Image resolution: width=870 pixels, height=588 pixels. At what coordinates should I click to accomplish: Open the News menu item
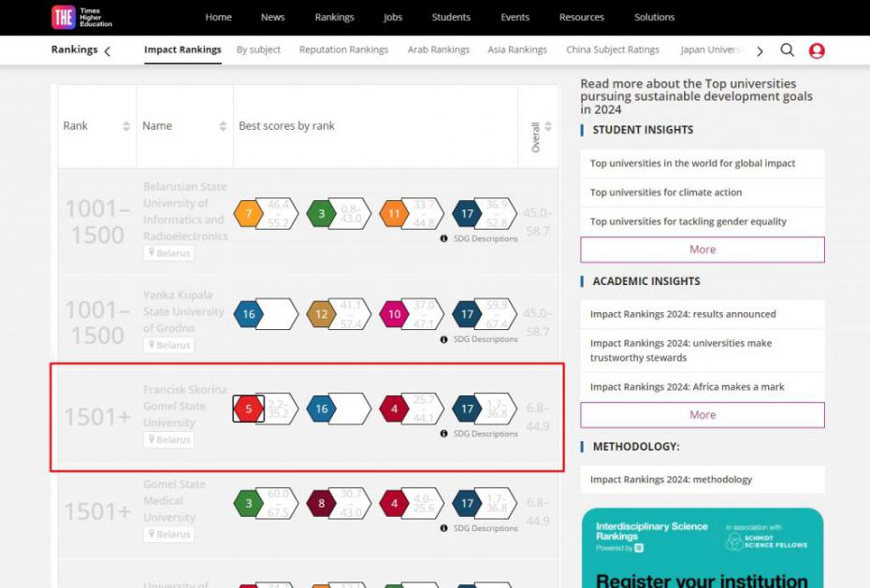(x=272, y=17)
